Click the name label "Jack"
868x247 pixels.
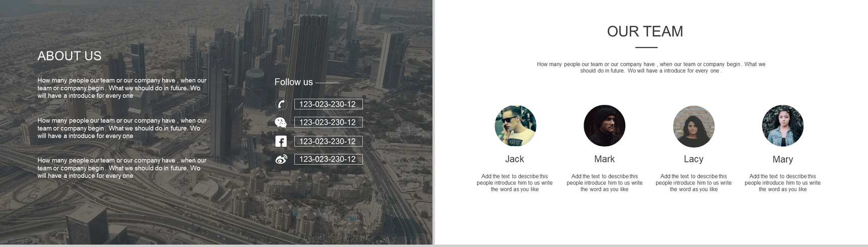pyautogui.click(x=515, y=159)
